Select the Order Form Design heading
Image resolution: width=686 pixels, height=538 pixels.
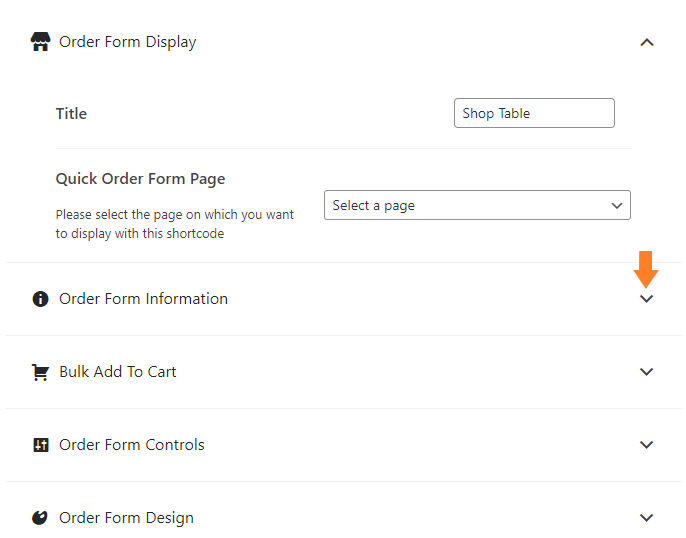(126, 518)
